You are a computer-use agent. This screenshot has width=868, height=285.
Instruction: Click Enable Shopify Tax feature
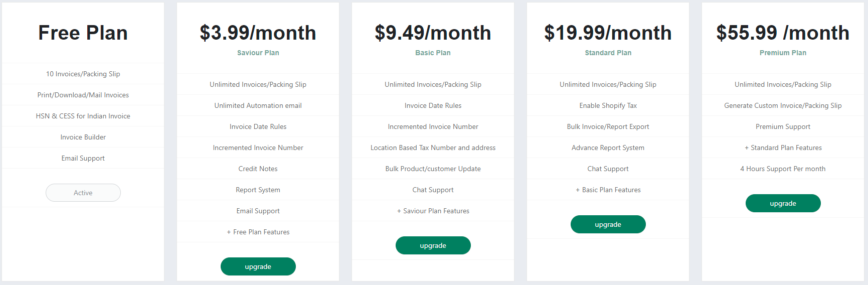[608, 105]
